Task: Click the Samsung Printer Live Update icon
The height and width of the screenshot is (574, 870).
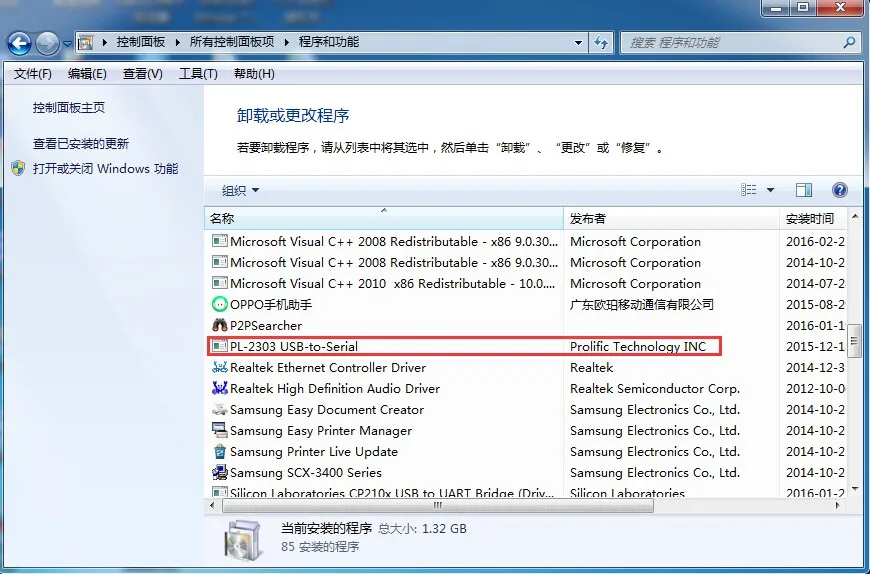Action: pos(220,451)
